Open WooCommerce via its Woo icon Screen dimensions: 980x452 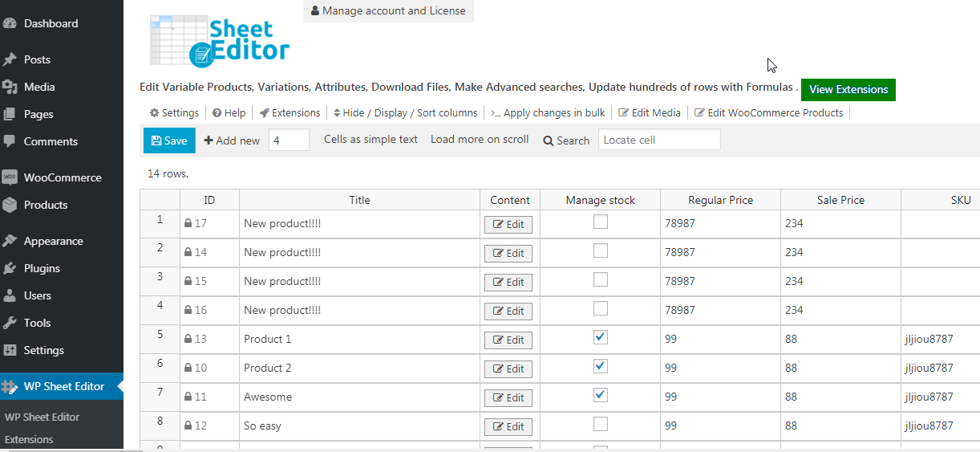10,177
